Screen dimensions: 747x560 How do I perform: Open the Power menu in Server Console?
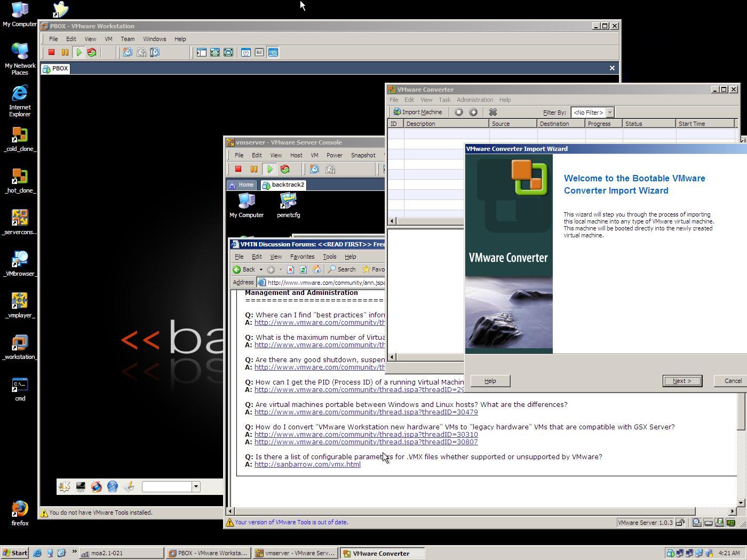pyautogui.click(x=334, y=155)
